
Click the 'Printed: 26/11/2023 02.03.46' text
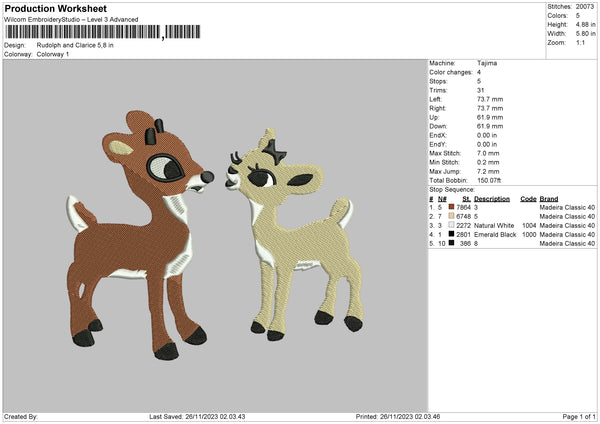398,416
